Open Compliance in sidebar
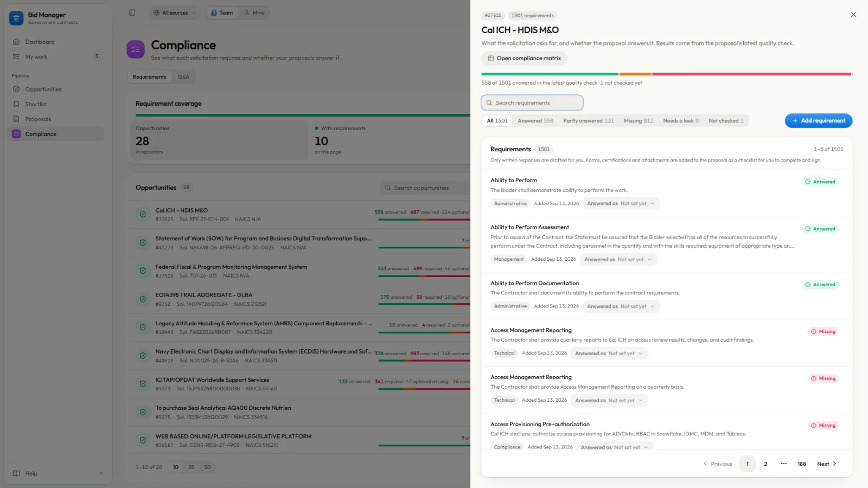 tap(56, 134)
